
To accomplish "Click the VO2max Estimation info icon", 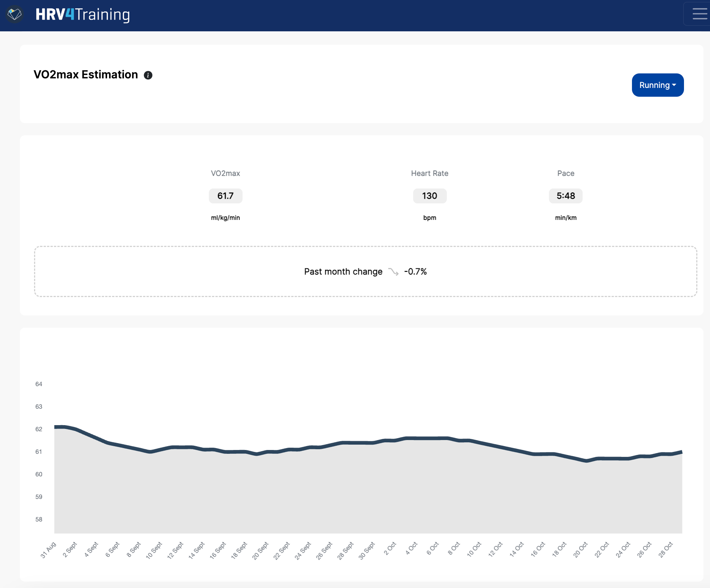I will 148,75.
